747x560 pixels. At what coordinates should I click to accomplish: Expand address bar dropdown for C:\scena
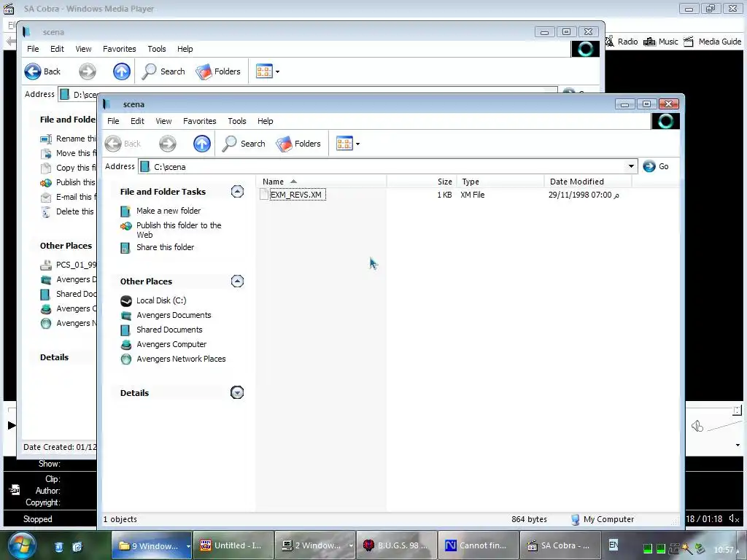pyautogui.click(x=631, y=166)
